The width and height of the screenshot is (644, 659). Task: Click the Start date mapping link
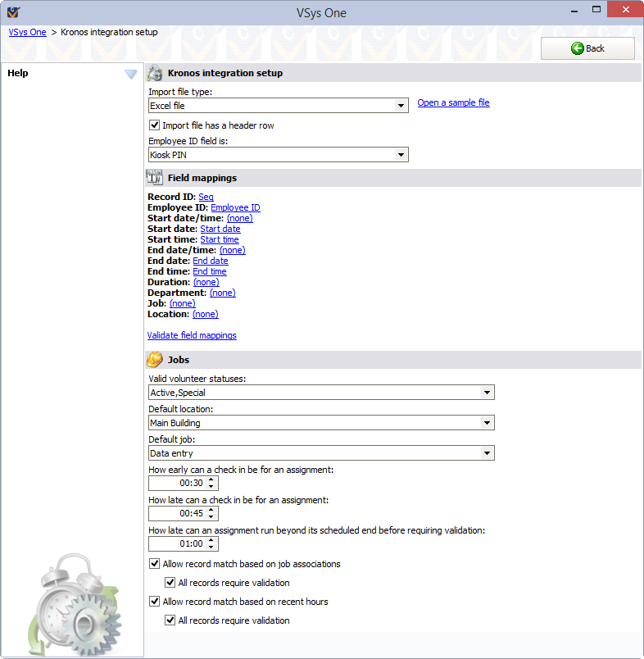(220, 229)
